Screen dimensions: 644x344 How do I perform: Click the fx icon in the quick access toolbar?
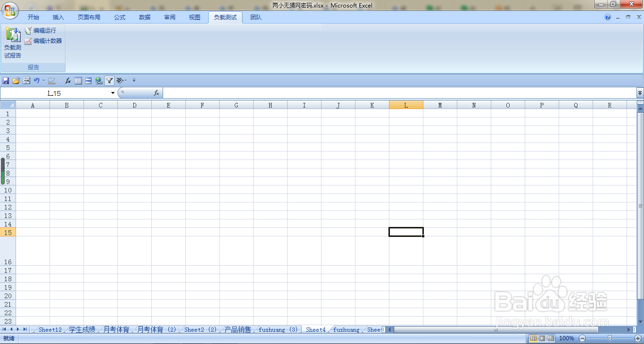click(x=68, y=81)
